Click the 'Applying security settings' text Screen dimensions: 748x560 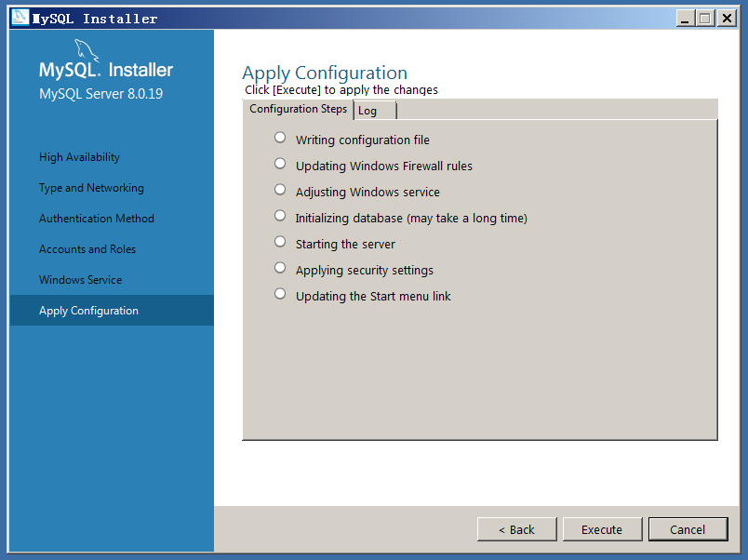(365, 271)
